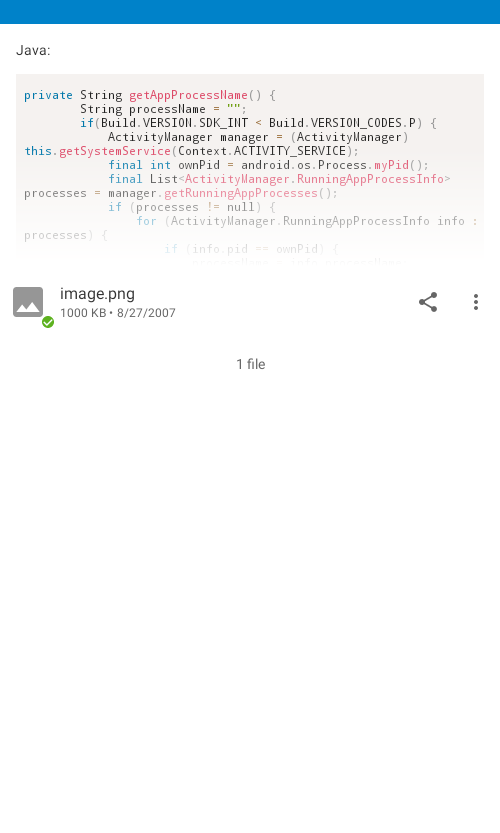This screenshot has height=833, width=500.
Task: Select the Java: heading text
Action: (x=33, y=50)
